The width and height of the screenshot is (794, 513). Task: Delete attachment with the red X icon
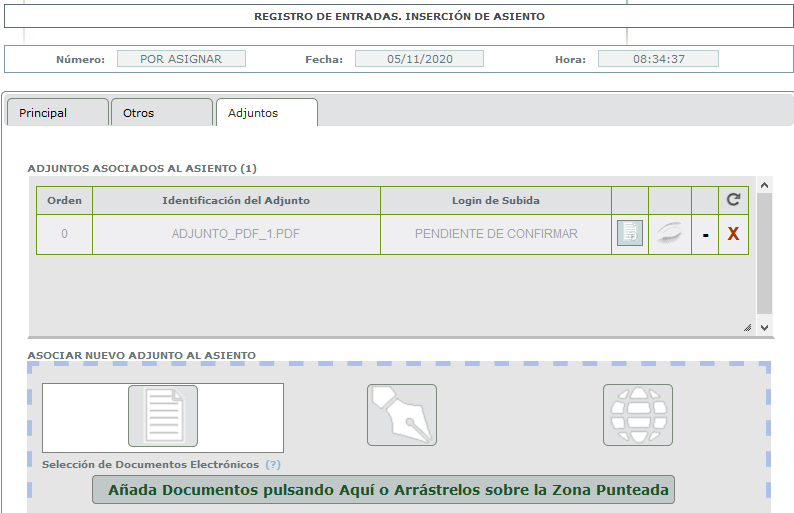tap(733, 233)
